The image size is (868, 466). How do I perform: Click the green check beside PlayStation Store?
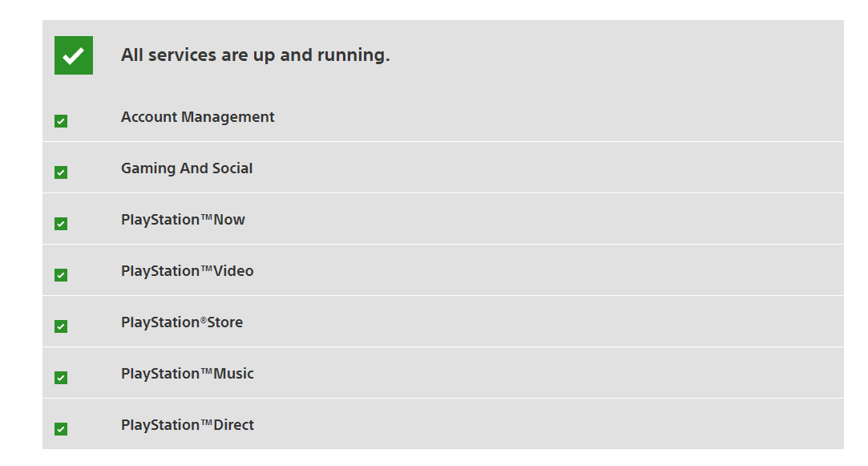(x=61, y=326)
